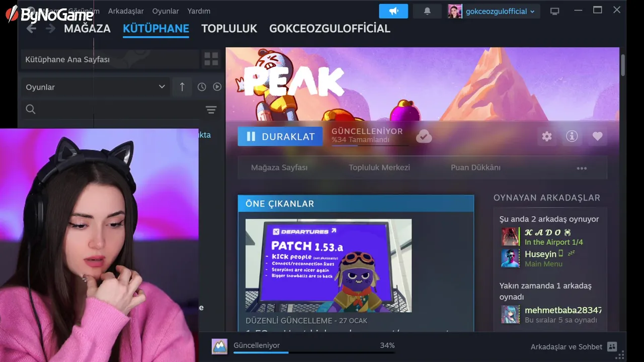Screen dimensions: 644x362
Task: Click Huseyin's avatar
Action: point(510,258)
